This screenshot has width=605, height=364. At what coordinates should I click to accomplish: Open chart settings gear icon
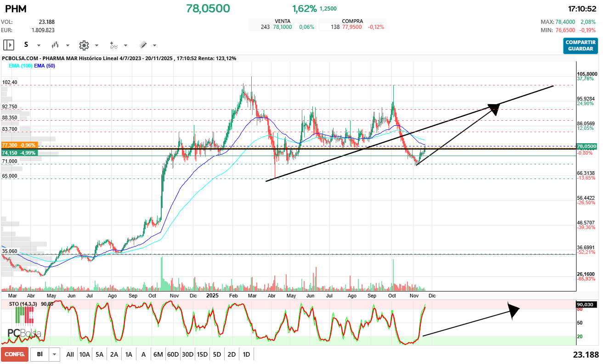[x=84, y=45]
